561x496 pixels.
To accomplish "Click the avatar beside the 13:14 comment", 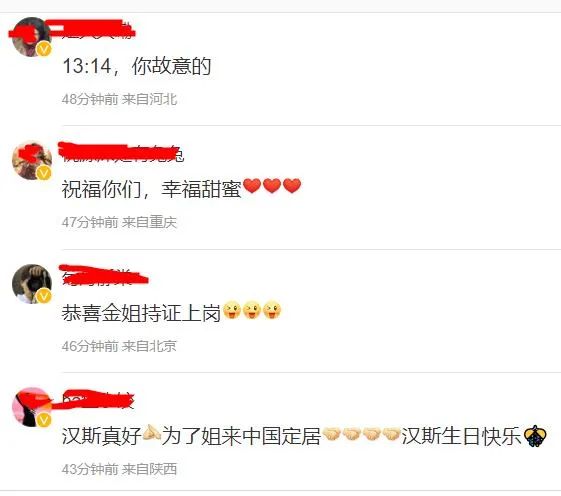I will [31, 37].
